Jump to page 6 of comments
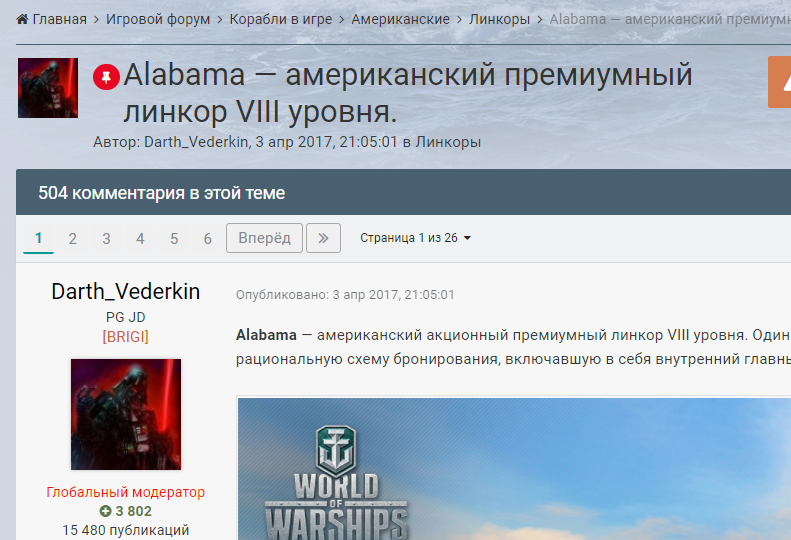791x540 pixels. coord(208,238)
